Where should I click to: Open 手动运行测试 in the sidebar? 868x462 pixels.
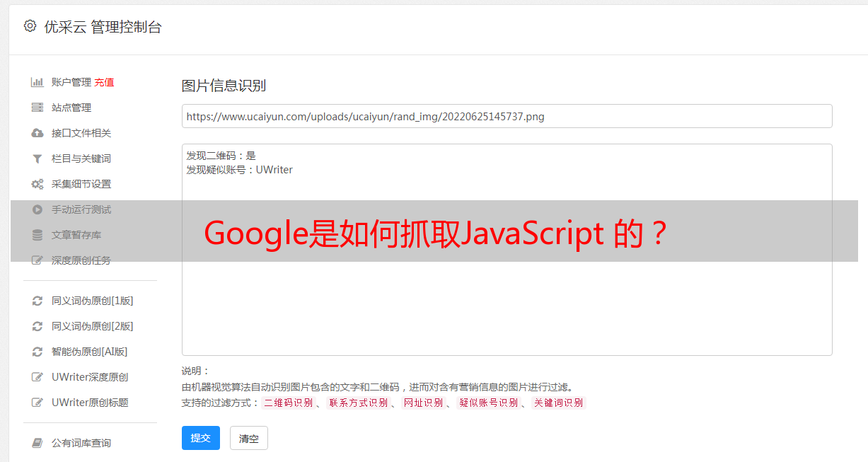click(81, 209)
